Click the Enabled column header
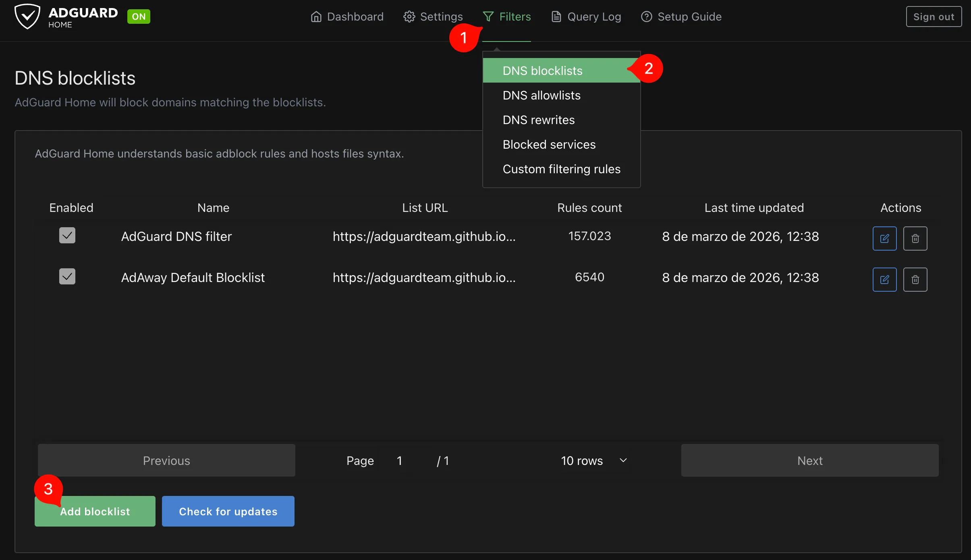Viewport: 971px width, 560px height. coord(71,207)
